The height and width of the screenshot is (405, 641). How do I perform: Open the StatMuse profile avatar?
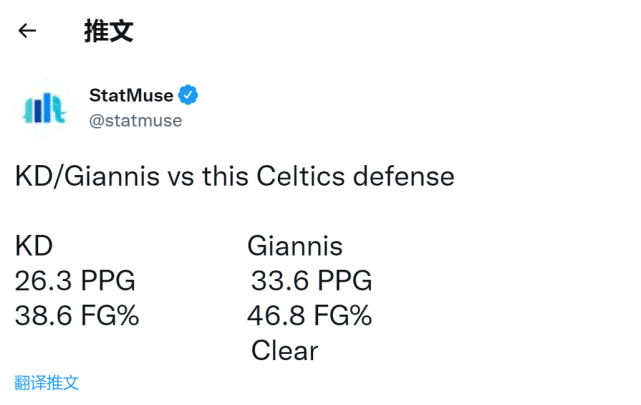coord(45,108)
